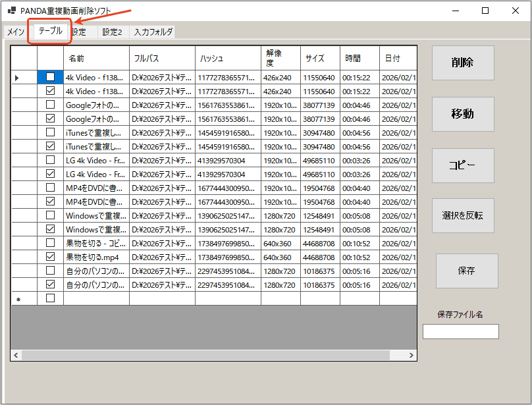Uncheck the checked LG 4k Video checkbox
The height and width of the screenshot is (405, 532).
pos(50,174)
